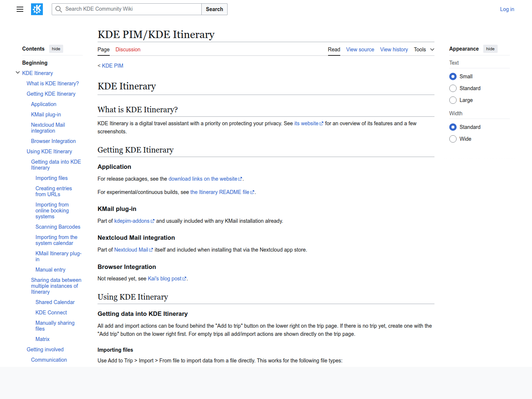Image resolution: width=532 pixels, height=399 pixels.
Task: Switch to the Discussion tab
Action: [128, 50]
